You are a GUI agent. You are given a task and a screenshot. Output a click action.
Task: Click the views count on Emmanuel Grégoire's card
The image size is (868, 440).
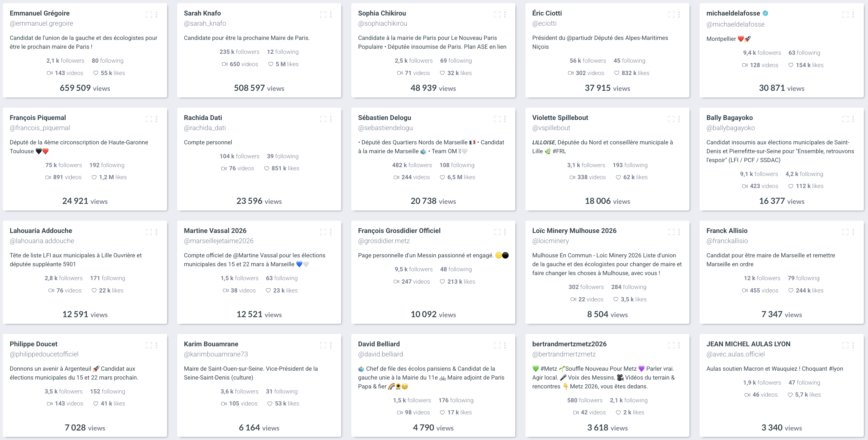click(85, 88)
